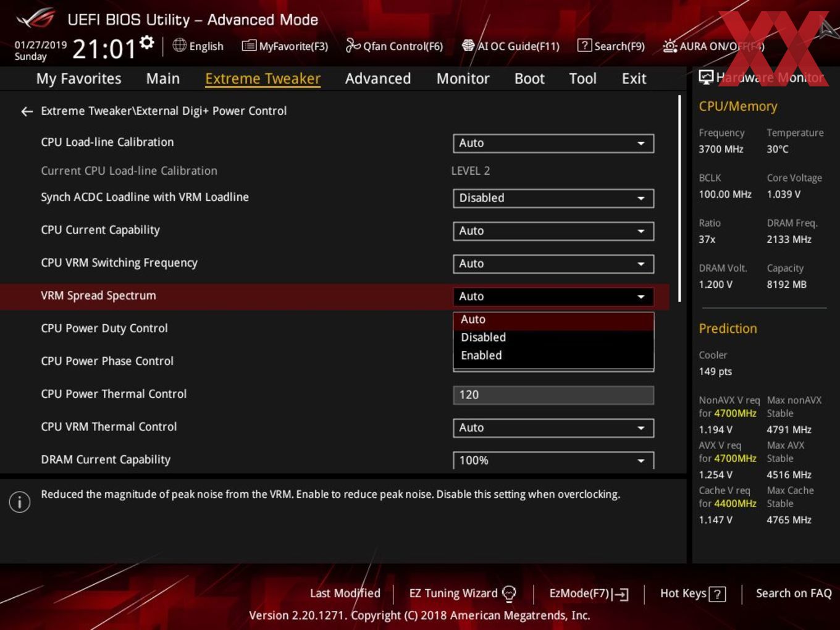Click LEVEL 2 calibration value
Image resolution: width=840 pixels, height=630 pixels.
(471, 171)
